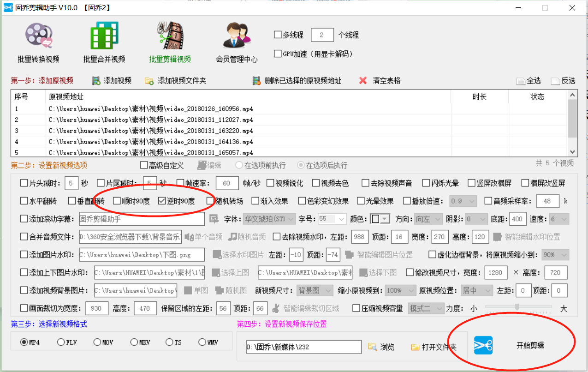The height and width of the screenshot is (372, 588).
Task: Click the 添加视频文件夹 add folder icon
Action: [x=149, y=80]
